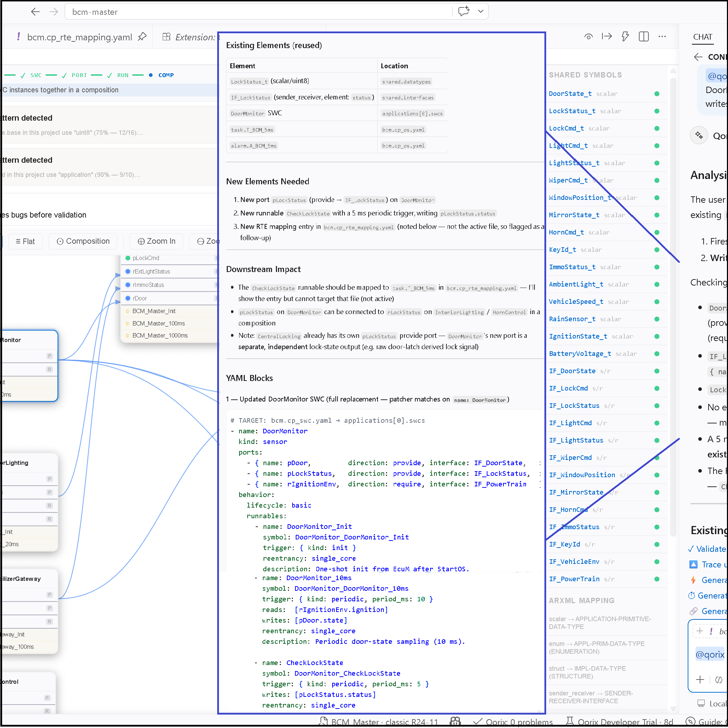Click the green status dot beside KeyId_t
Viewport: 728px width, 728px height.
tap(657, 250)
